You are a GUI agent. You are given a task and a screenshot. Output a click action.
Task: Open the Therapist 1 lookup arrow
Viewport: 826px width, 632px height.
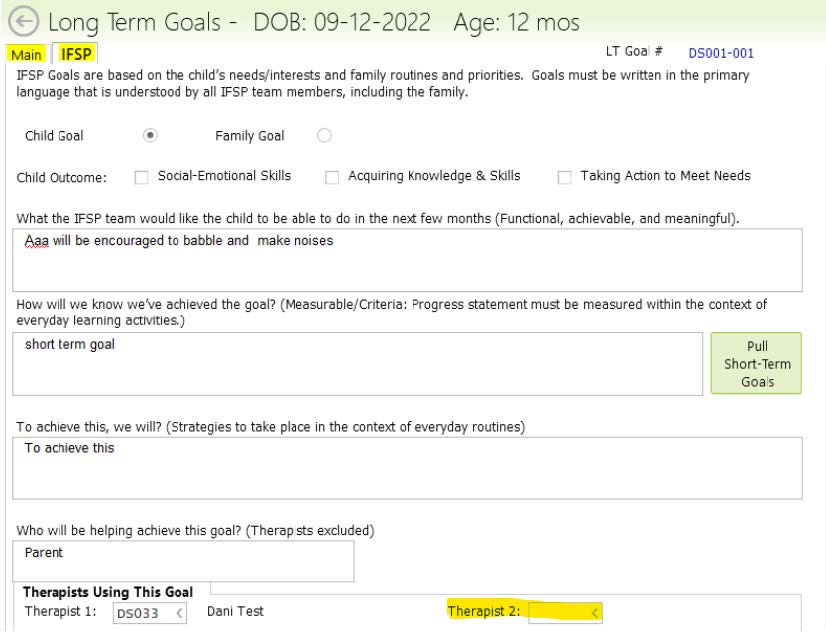[179, 614]
